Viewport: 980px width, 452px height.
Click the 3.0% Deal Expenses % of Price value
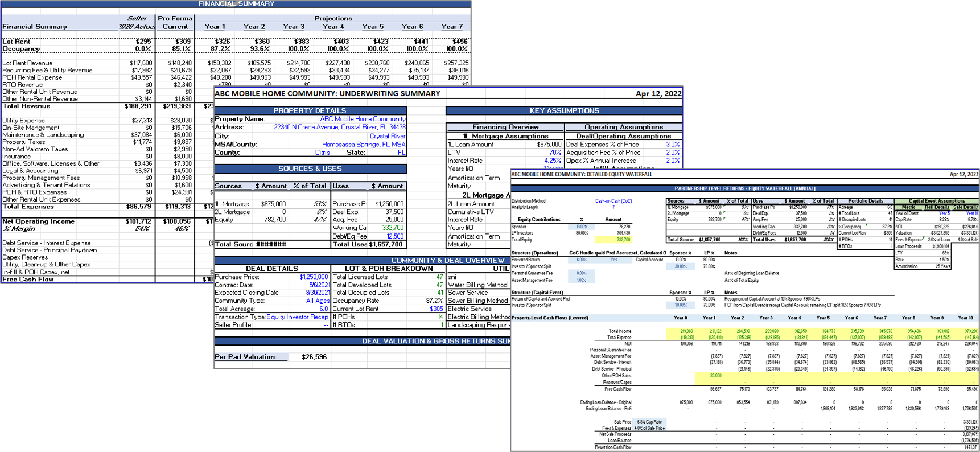tap(673, 145)
